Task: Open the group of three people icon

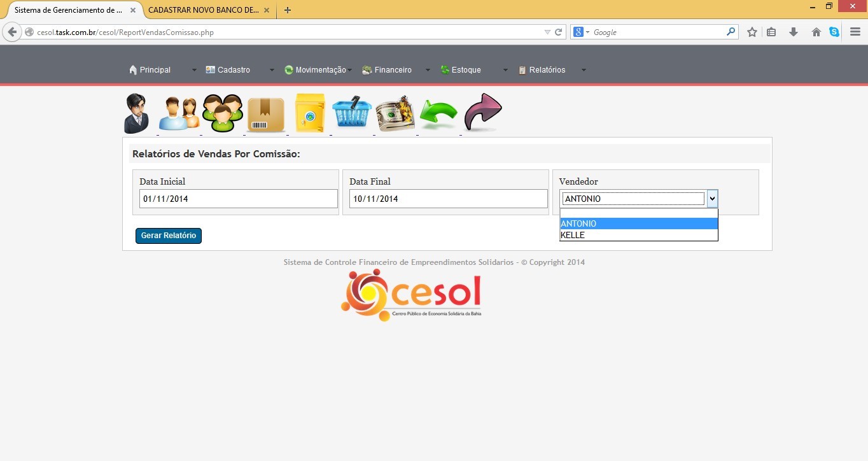Action: click(x=223, y=113)
